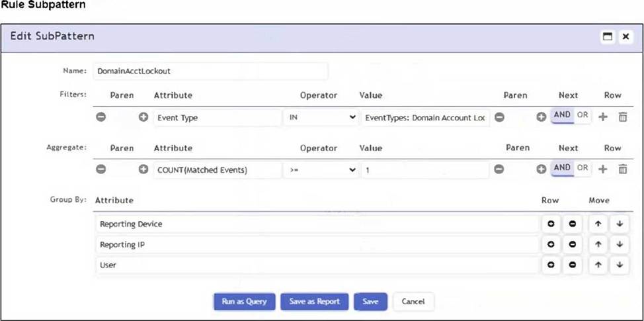Add a row after the User attribute
644x321 pixels.
[550, 265]
